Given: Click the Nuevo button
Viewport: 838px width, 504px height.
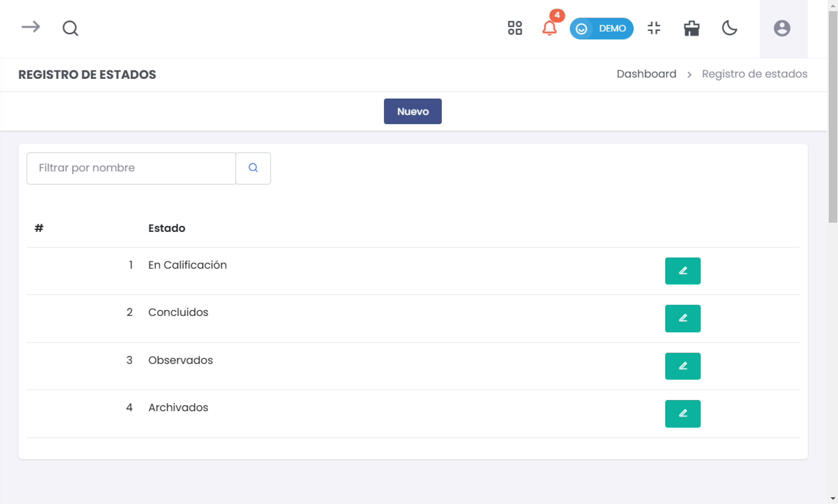Looking at the screenshot, I should 412,111.
